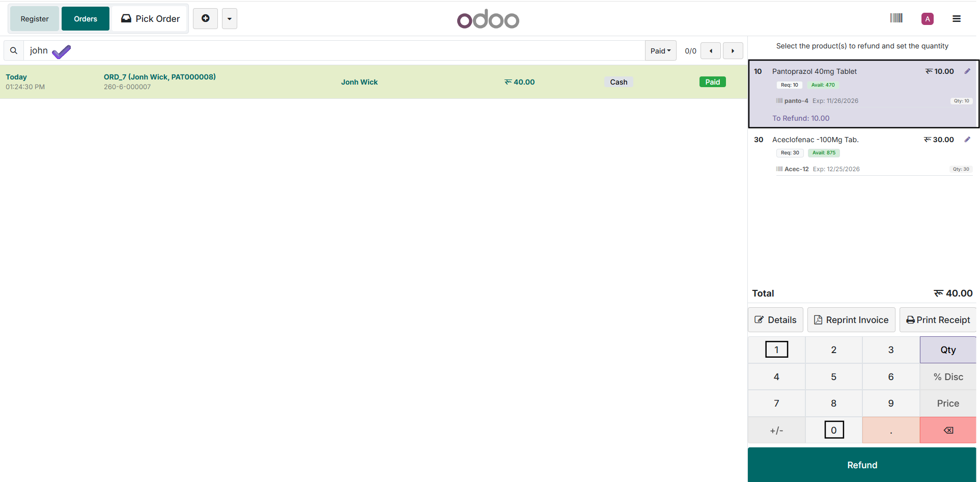Click the "Req: 30" badge
980x482 pixels.
(790, 153)
